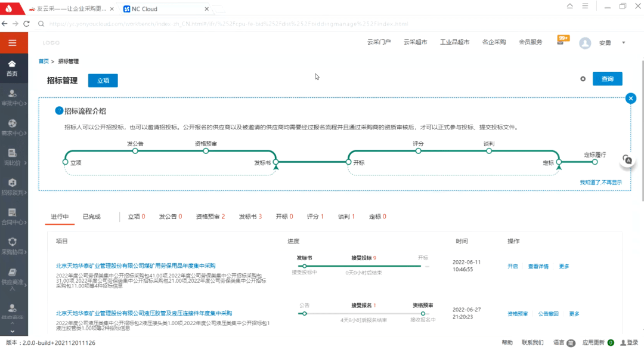Click the small clear icon beside 查询
The width and height of the screenshot is (644, 349).
pos(583,79)
